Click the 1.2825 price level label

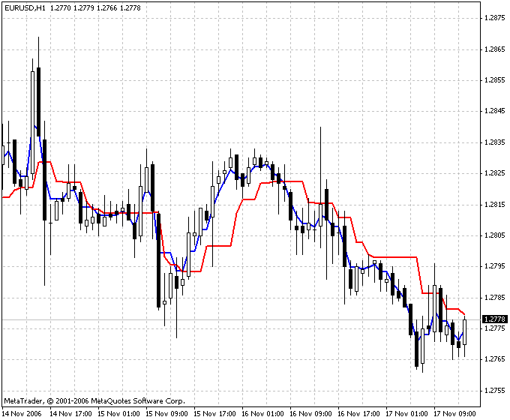click(494, 173)
